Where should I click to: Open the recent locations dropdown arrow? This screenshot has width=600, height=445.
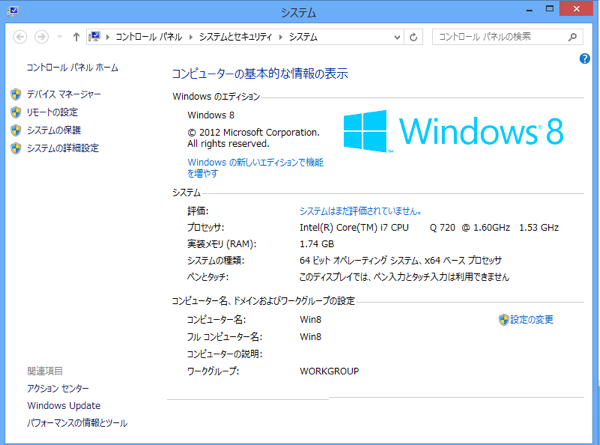(60, 37)
